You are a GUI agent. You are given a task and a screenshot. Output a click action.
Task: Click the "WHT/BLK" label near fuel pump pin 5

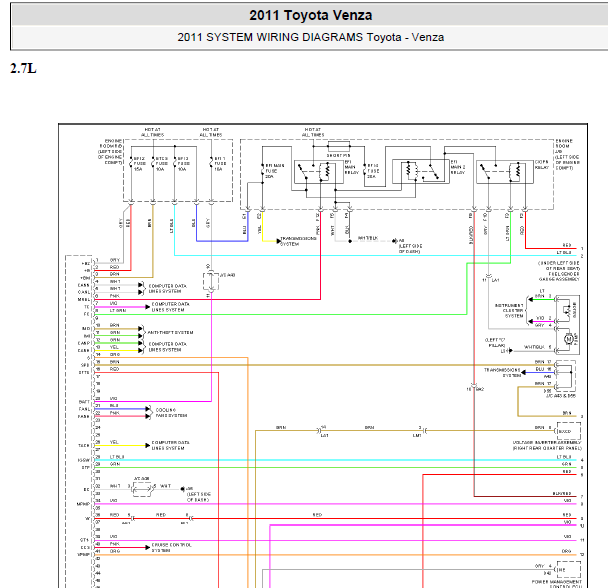pos(534,347)
